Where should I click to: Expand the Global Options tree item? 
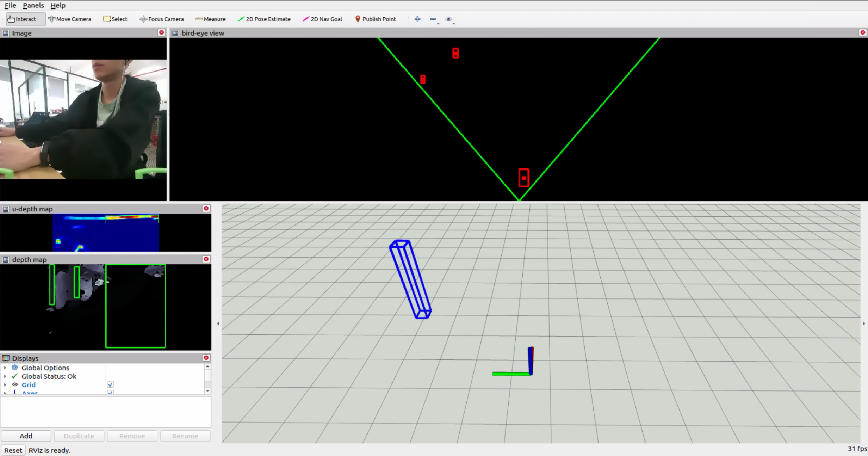(5, 368)
